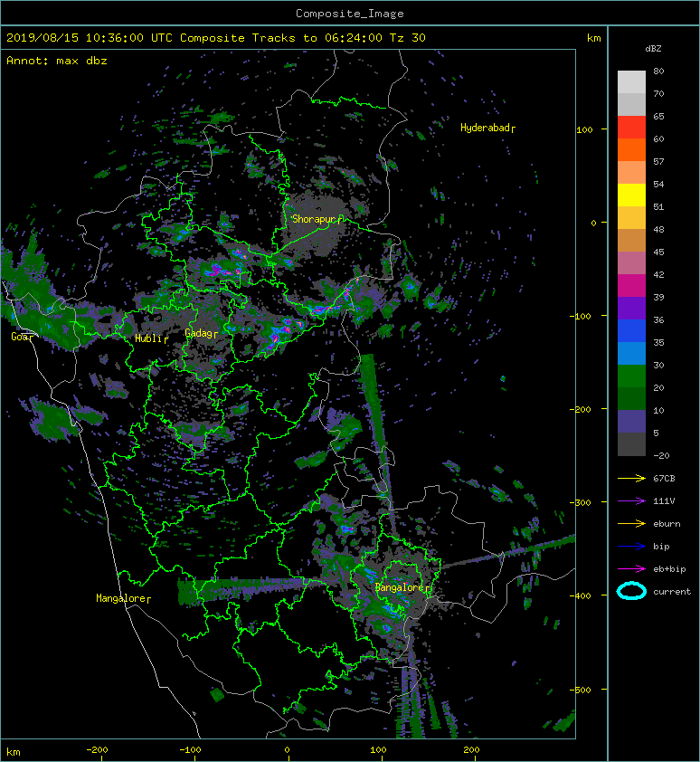The height and width of the screenshot is (762, 700).
Task: Pick the brown 45–48 dBZ swatch
Action: [x=631, y=241]
